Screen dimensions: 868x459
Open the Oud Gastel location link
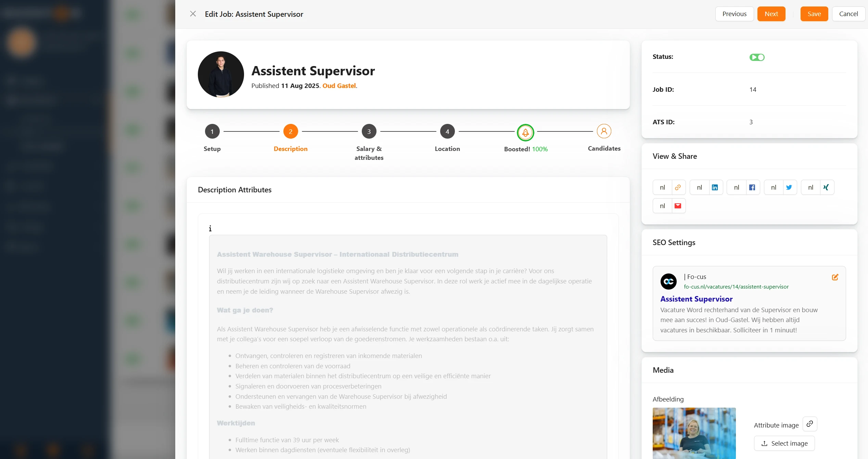pyautogui.click(x=339, y=86)
